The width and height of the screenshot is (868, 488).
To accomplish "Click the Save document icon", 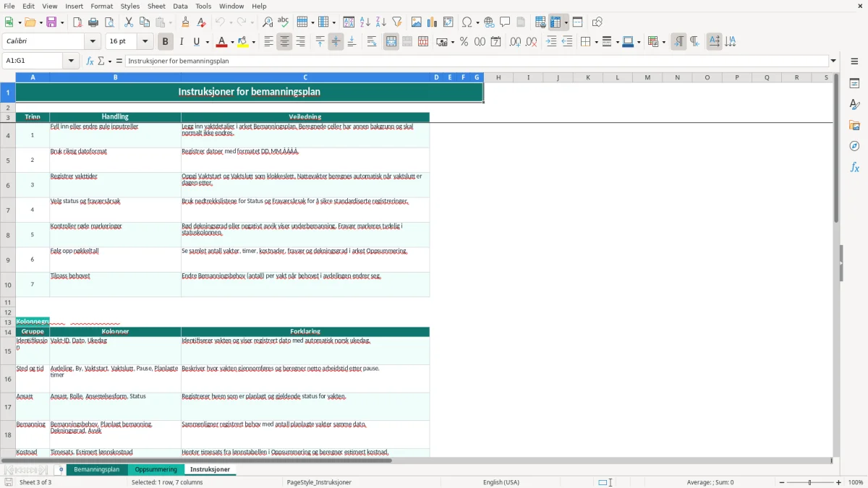I will coord(51,22).
